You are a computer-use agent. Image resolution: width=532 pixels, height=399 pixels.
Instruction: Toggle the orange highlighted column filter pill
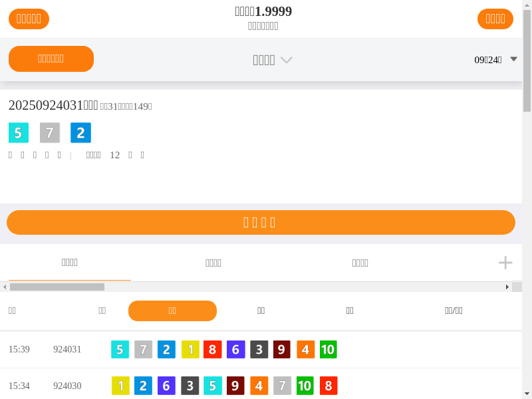pos(172,311)
